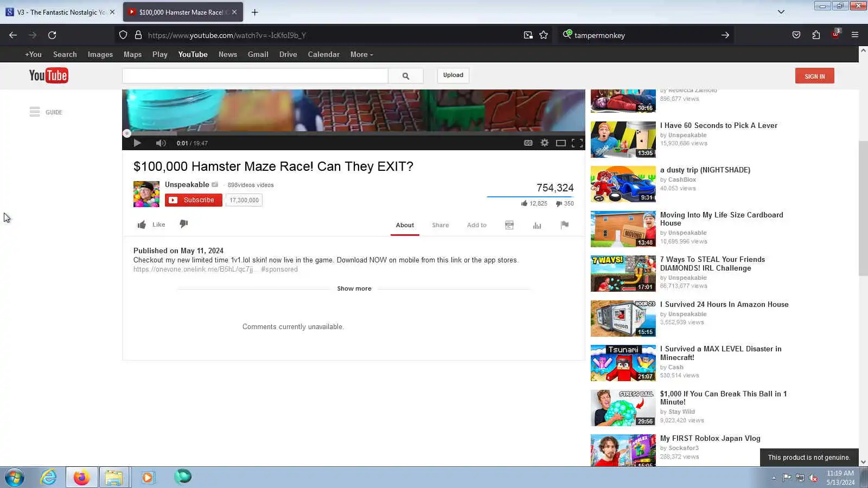
Task: Open the Share tab
Action: 441,225
